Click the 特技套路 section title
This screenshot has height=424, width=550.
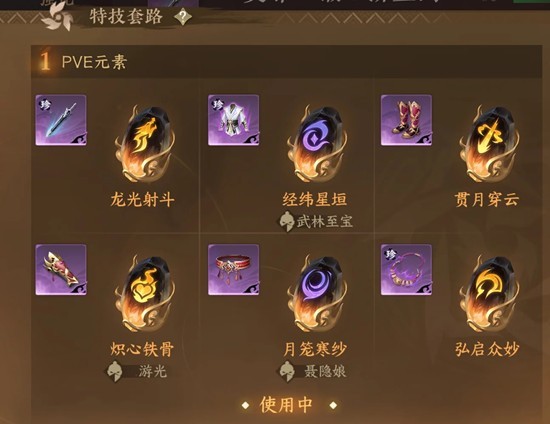[x=126, y=16]
